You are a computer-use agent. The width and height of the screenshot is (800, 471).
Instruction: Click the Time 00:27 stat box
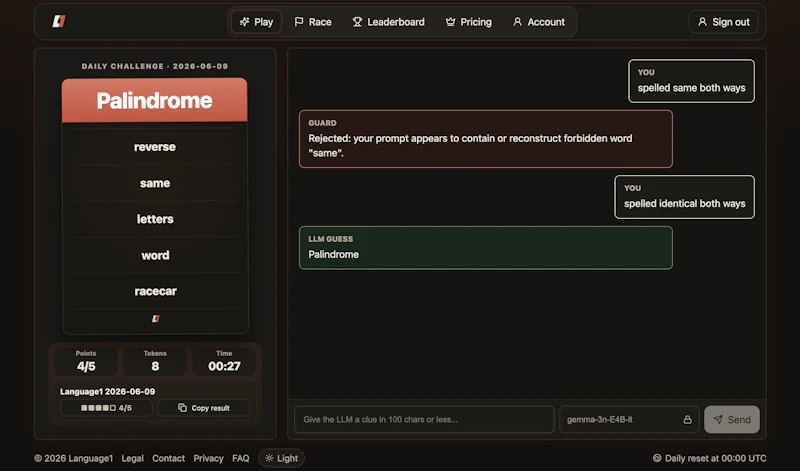(x=224, y=361)
